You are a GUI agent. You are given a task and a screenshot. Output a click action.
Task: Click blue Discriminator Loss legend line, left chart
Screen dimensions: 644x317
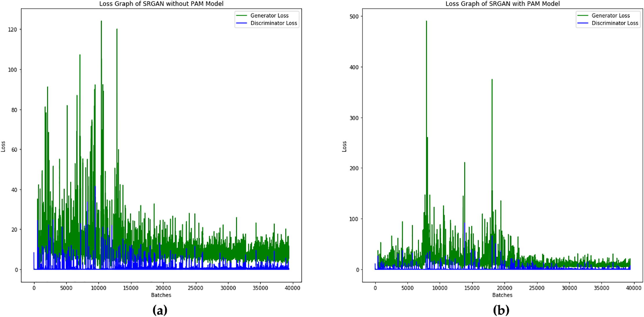[x=241, y=23]
